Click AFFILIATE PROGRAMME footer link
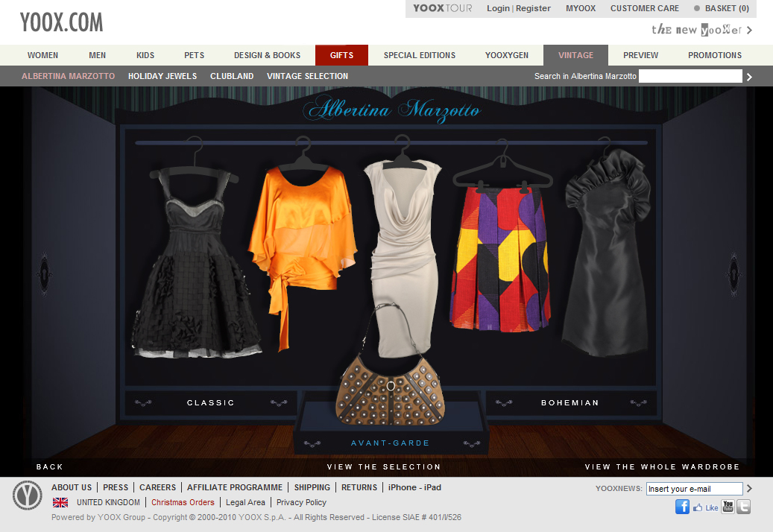This screenshot has width=773, height=532. pyautogui.click(x=235, y=487)
